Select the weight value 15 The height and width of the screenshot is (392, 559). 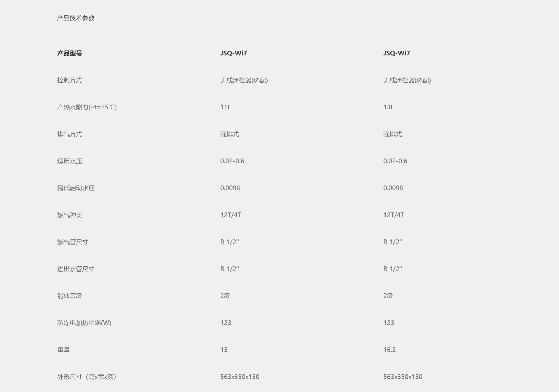tap(224, 350)
